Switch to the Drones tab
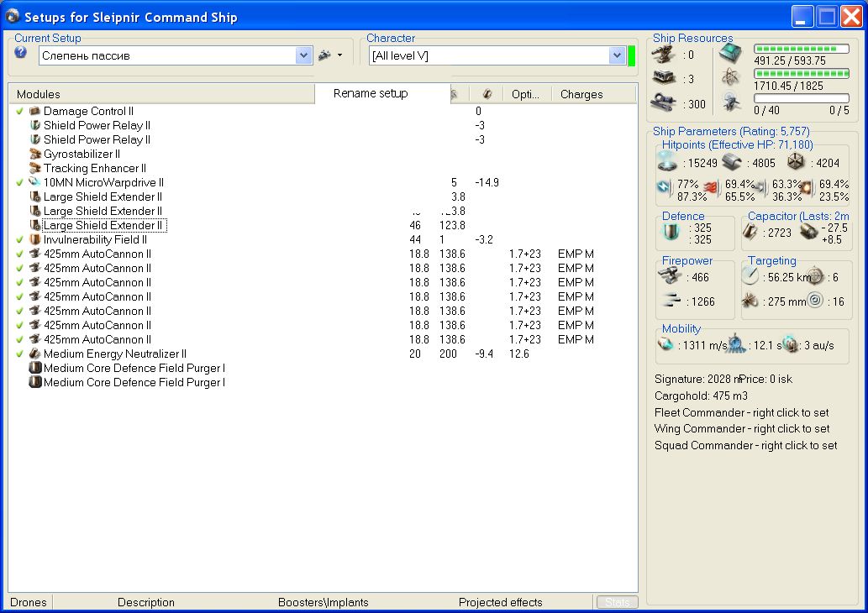 pos(29,602)
